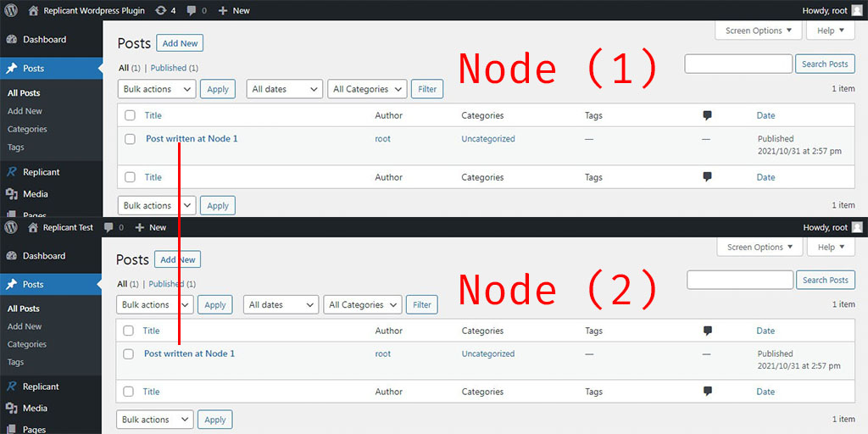Open root user avatar in Node 2

[x=856, y=227]
